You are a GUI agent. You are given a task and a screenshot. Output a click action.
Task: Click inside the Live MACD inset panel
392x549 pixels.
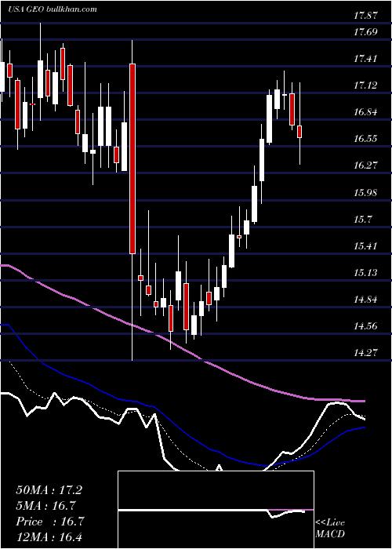pos(216,510)
